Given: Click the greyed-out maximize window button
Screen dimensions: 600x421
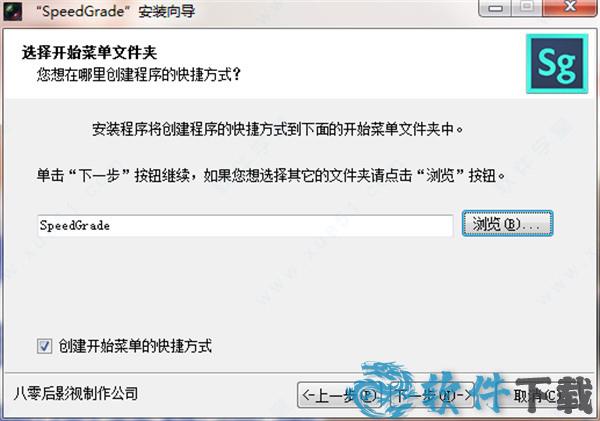Looking at the screenshot, I should coord(527,8).
